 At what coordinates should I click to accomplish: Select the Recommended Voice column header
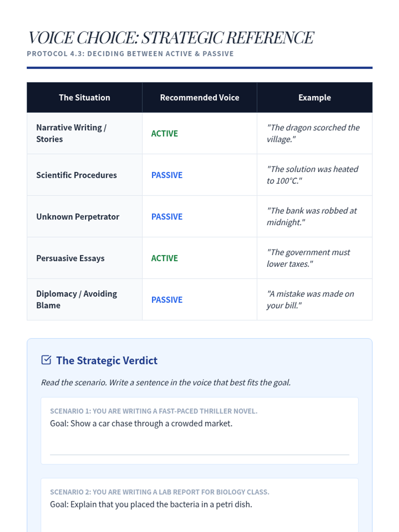(199, 97)
